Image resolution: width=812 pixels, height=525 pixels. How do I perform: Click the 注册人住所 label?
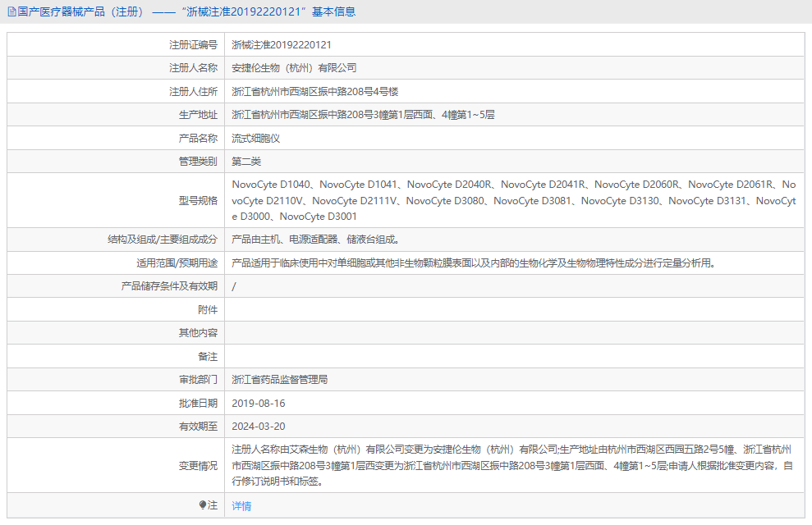(x=193, y=92)
